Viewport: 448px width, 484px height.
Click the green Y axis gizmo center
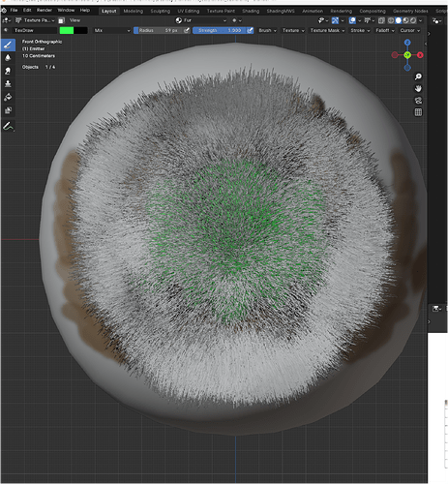(x=407, y=55)
